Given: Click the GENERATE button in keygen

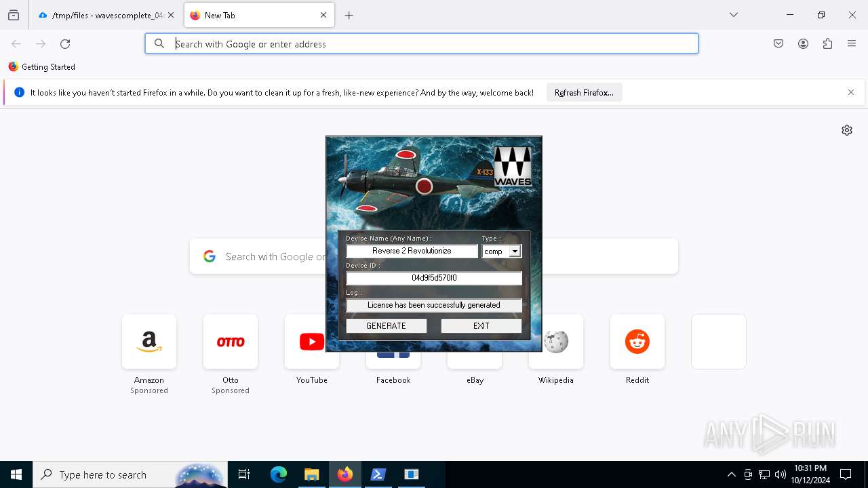Looking at the screenshot, I should click(386, 326).
